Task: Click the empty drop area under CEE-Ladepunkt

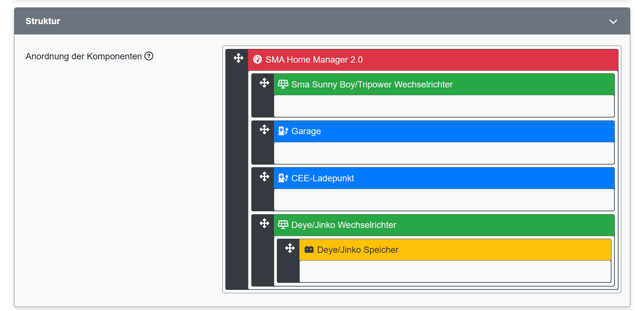Action: tap(444, 200)
